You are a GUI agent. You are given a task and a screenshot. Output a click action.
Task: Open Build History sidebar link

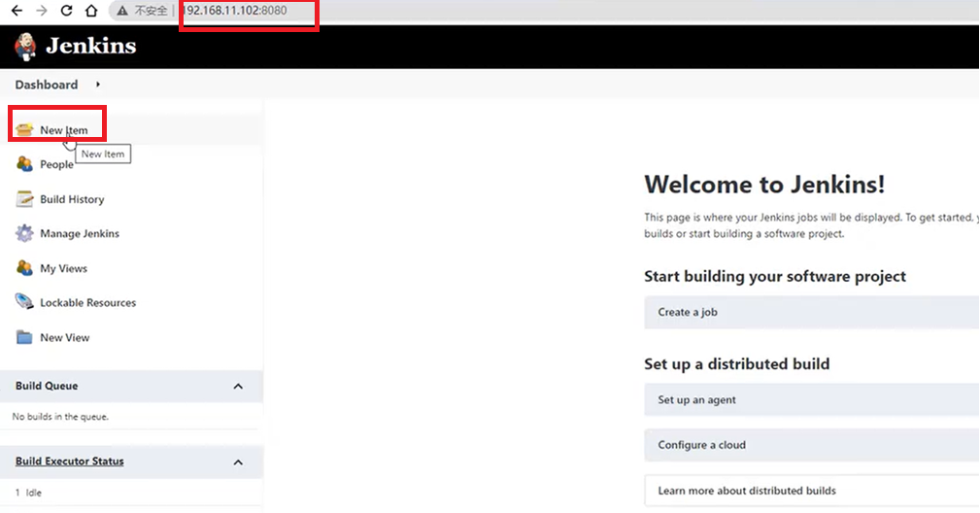tap(72, 199)
